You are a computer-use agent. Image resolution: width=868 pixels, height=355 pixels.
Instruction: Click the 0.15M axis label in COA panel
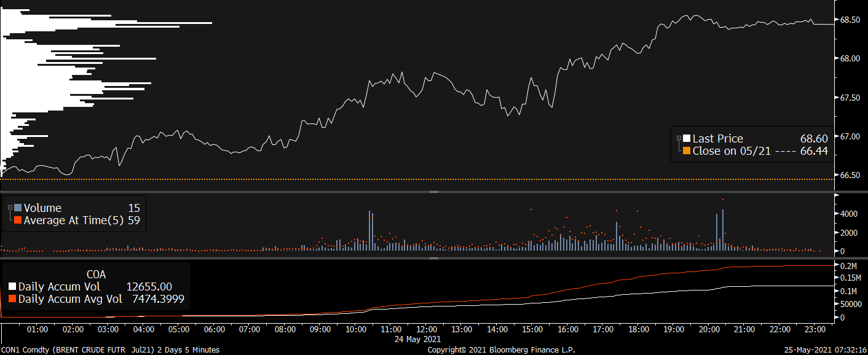tap(851, 278)
